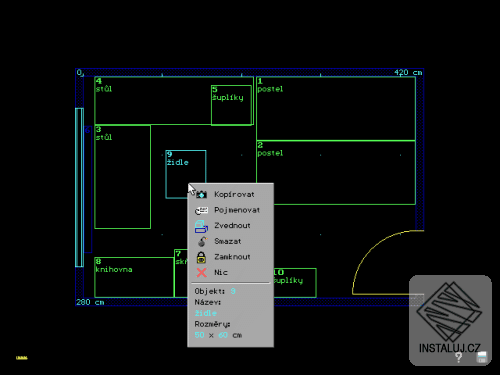Click the label icon beside Pojmenovat

point(201,210)
